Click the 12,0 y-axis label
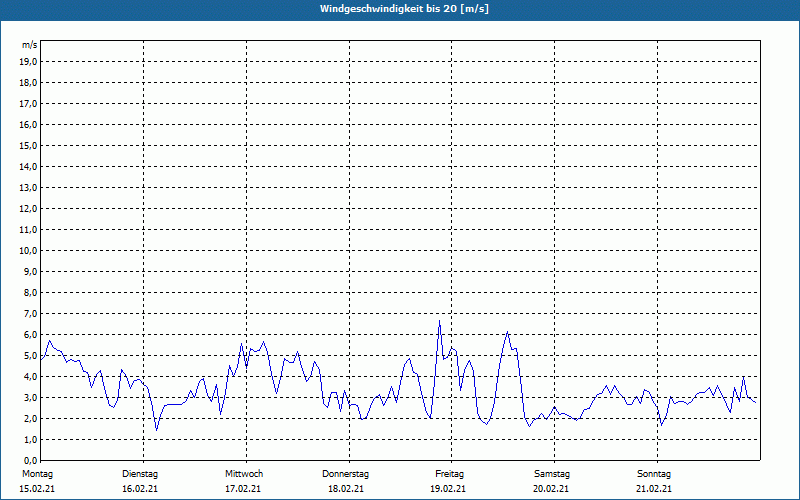This screenshot has width=800, height=500. [28, 208]
